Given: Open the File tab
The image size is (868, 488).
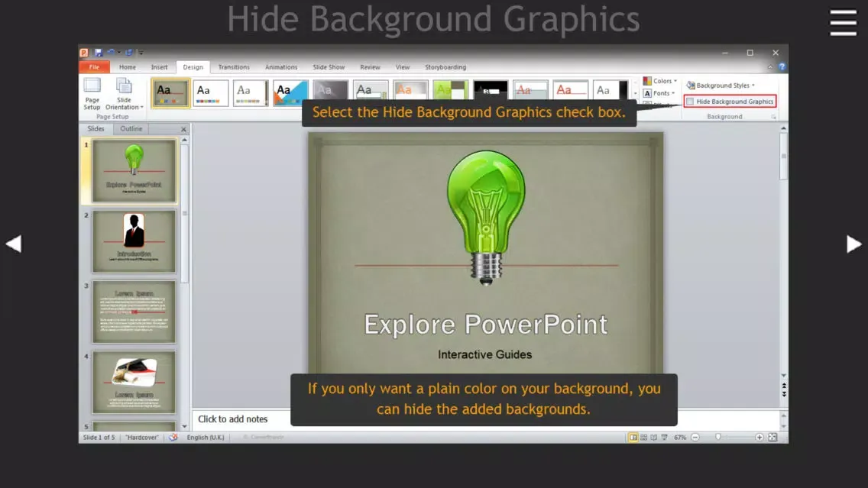Looking at the screenshot, I should (94, 67).
